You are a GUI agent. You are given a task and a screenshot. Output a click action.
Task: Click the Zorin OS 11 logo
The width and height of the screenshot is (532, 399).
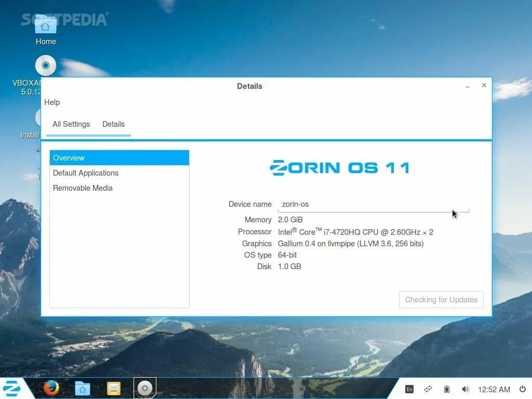pyautogui.click(x=340, y=168)
